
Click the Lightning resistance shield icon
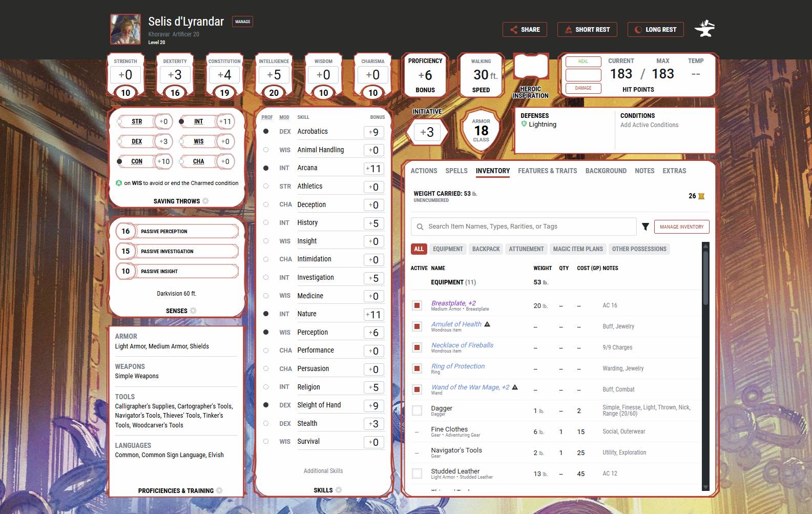point(524,124)
